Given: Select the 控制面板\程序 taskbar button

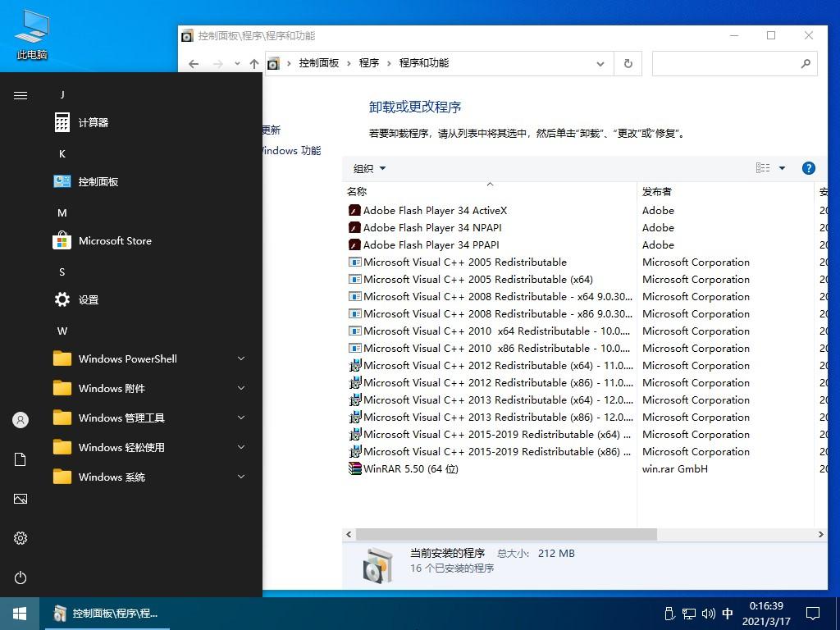Looking at the screenshot, I should click(x=107, y=614).
